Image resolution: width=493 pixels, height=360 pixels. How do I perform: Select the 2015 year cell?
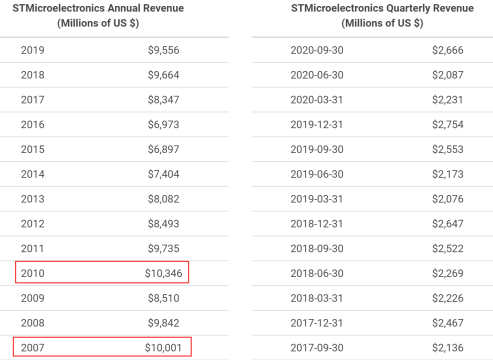(33, 149)
